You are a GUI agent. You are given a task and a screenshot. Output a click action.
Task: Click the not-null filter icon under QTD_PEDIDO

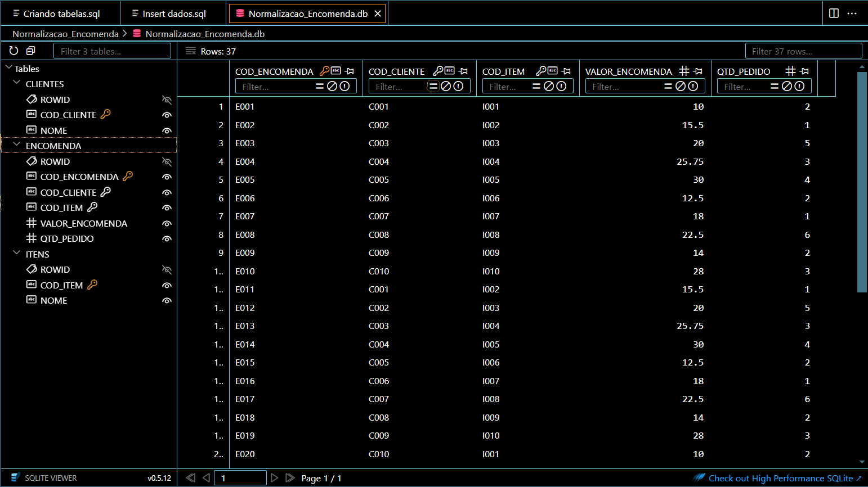(x=799, y=86)
